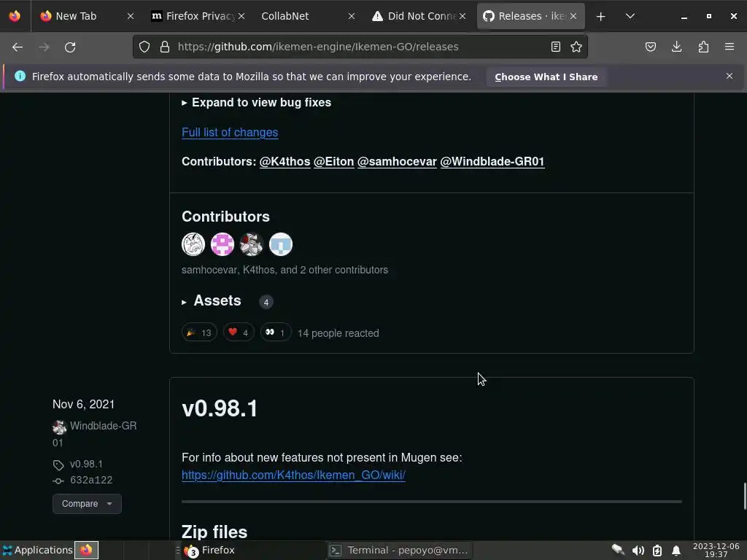Viewport: 747px width, 560px height.
Task: Click the page vertical scrollbar thumb
Action: pos(745,496)
